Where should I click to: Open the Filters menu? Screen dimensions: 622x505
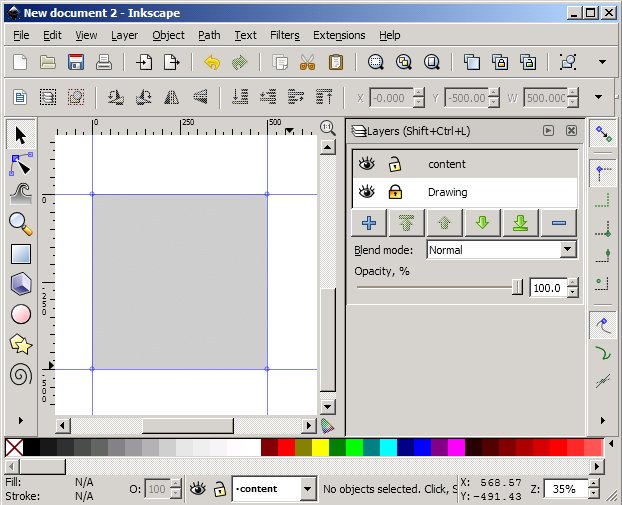[285, 35]
